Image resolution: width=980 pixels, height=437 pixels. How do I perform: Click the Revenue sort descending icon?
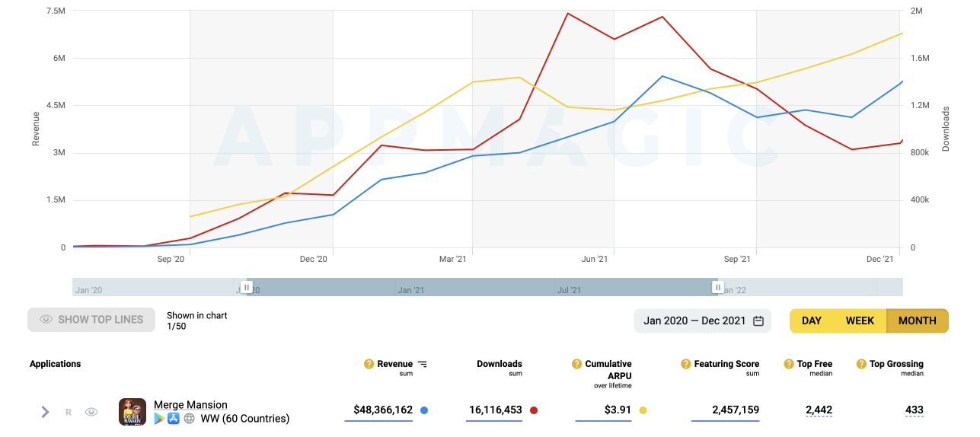(423, 364)
